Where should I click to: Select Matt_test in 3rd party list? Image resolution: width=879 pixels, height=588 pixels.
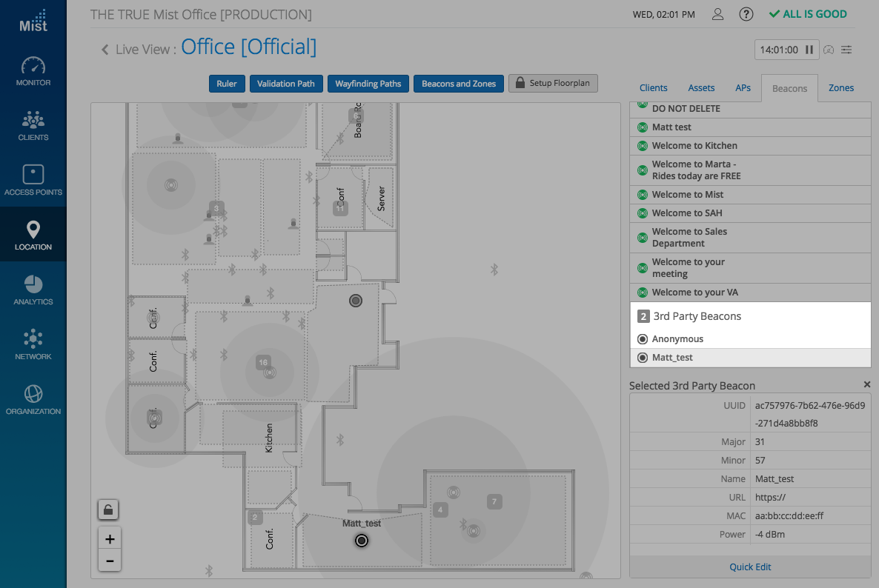750,357
